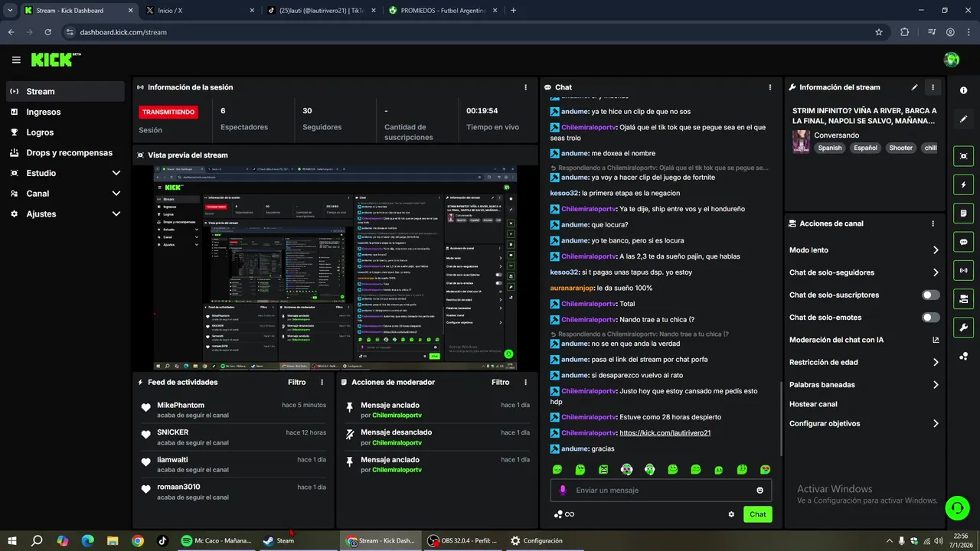This screenshot has height=551, width=980.
Task: Click the green Chat send button
Action: tap(757, 514)
